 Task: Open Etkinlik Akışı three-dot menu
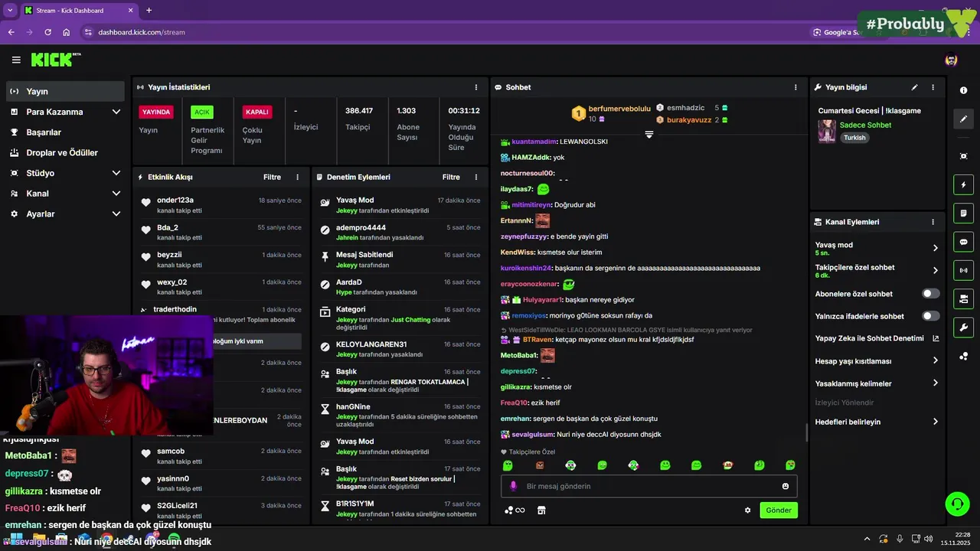coord(298,177)
